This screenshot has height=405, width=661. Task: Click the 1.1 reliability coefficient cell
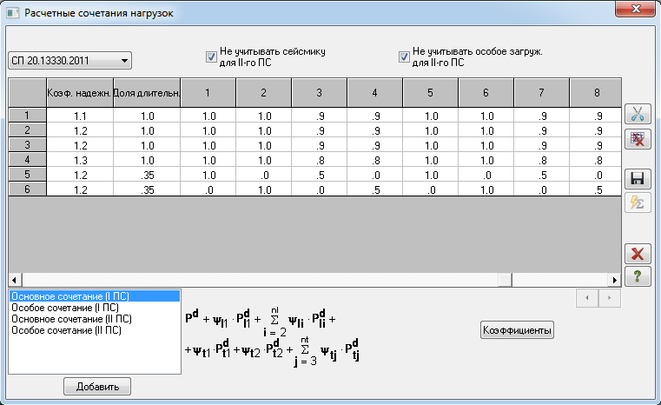click(80, 116)
